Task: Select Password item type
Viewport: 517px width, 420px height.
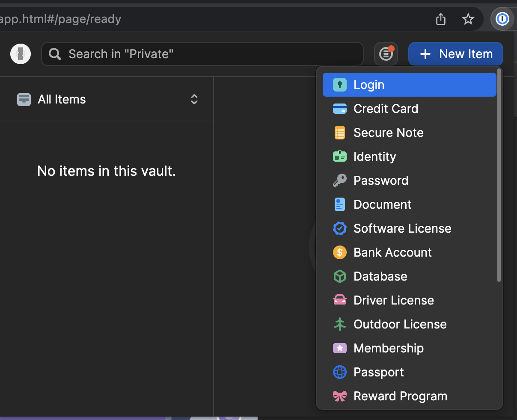Action: point(380,180)
